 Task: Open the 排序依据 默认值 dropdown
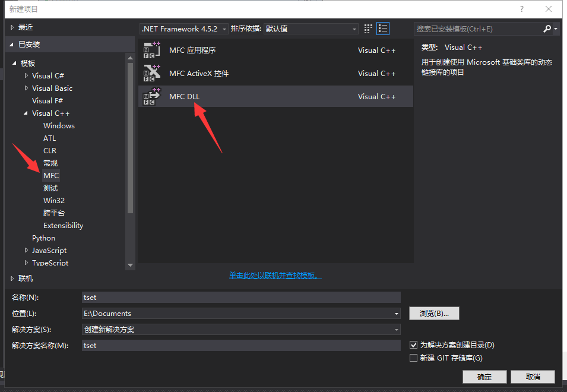pos(311,29)
